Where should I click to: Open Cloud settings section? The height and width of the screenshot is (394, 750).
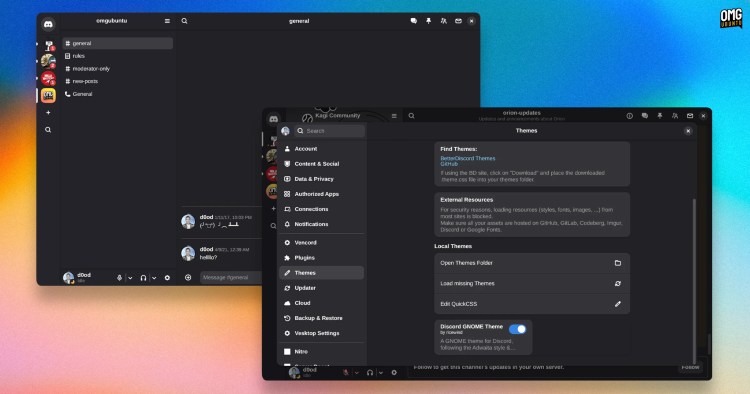[321, 303]
